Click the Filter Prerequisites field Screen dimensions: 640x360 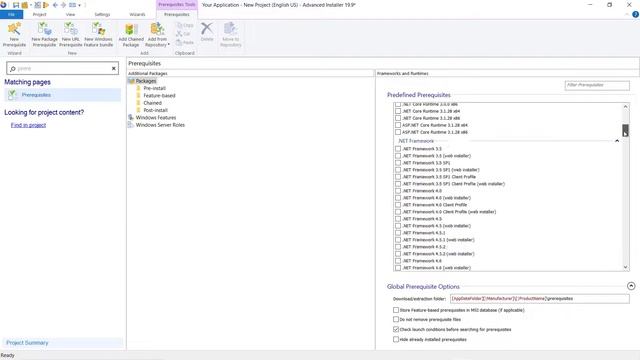597,85
